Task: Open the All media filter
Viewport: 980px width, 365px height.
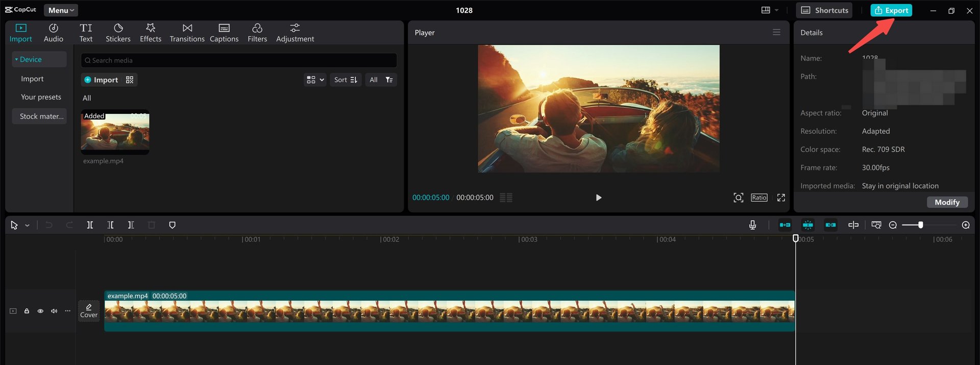Action: pyautogui.click(x=381, y=80)
